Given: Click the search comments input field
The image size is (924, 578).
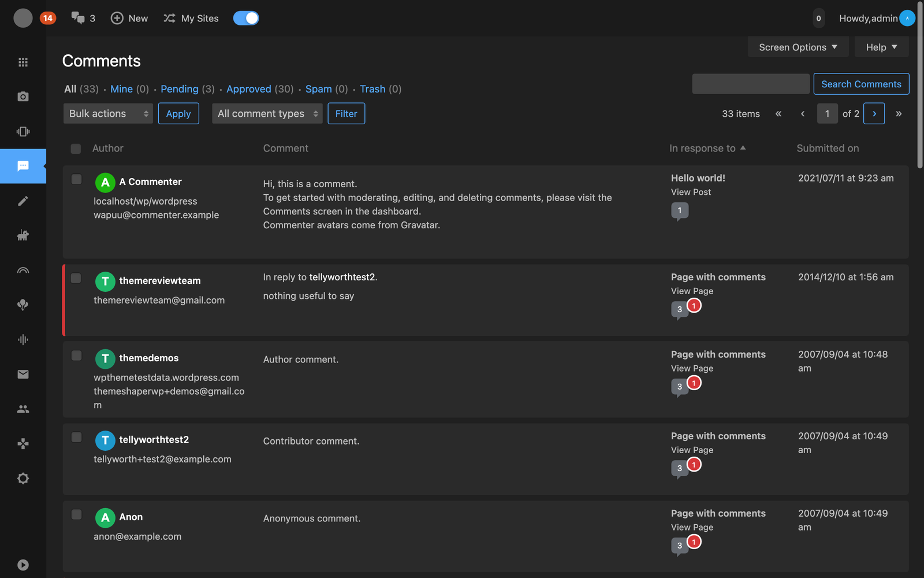Looking at the screenshot, I should (750, 84).
